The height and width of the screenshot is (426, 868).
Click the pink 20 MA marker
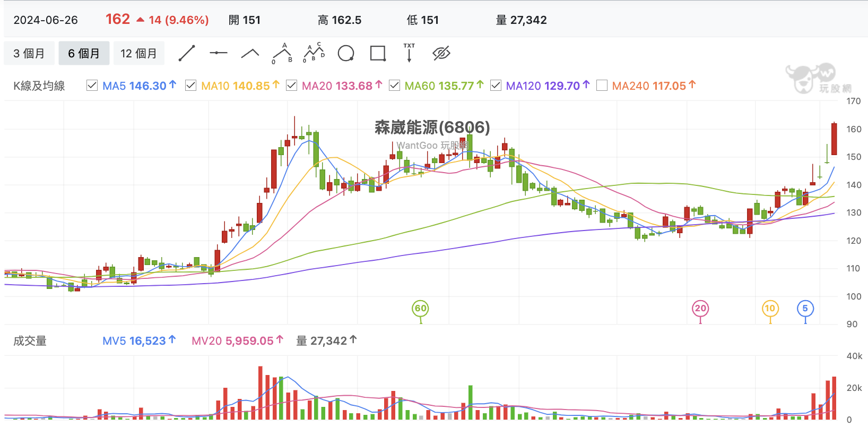point(700,308)
